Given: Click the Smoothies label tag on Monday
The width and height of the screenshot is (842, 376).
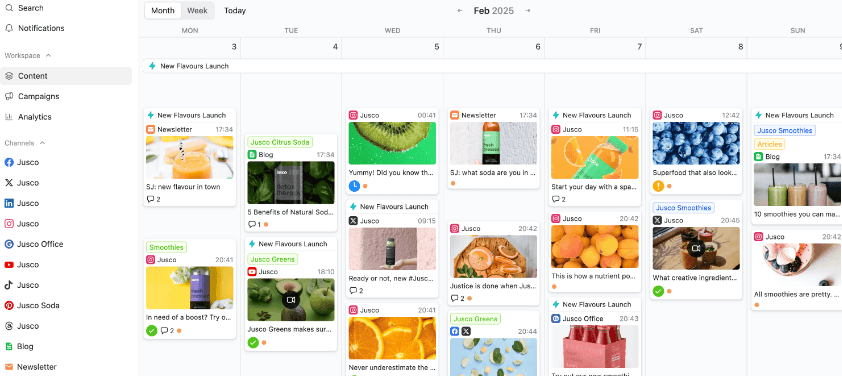Looking at the screenshot, I should coord(166,248).
